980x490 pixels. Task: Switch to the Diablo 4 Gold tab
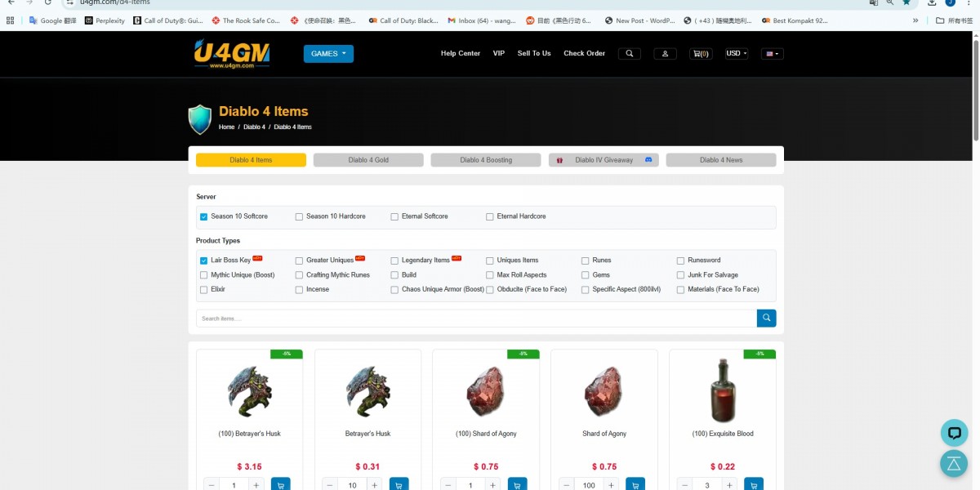click(x=368, y=160)
